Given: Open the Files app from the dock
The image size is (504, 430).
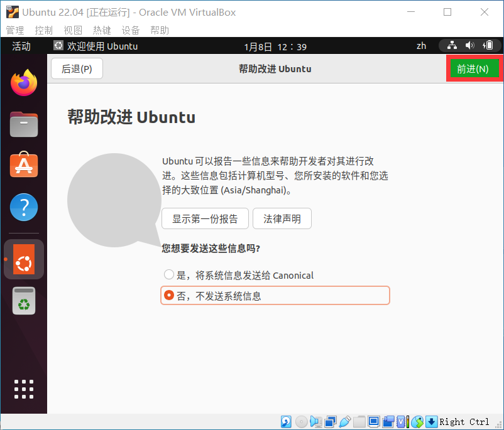Looking at the screenshot, I should click(x=23, y=124).
